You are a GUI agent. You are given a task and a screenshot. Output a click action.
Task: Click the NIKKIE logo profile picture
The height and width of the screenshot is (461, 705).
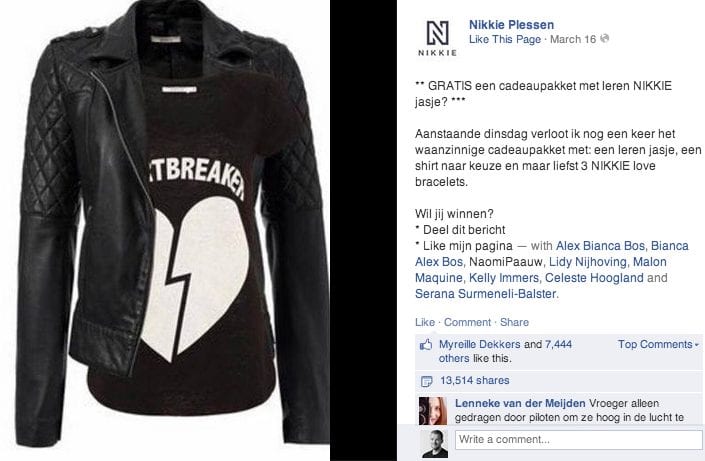pyautogui.click(x=437, y=38)
